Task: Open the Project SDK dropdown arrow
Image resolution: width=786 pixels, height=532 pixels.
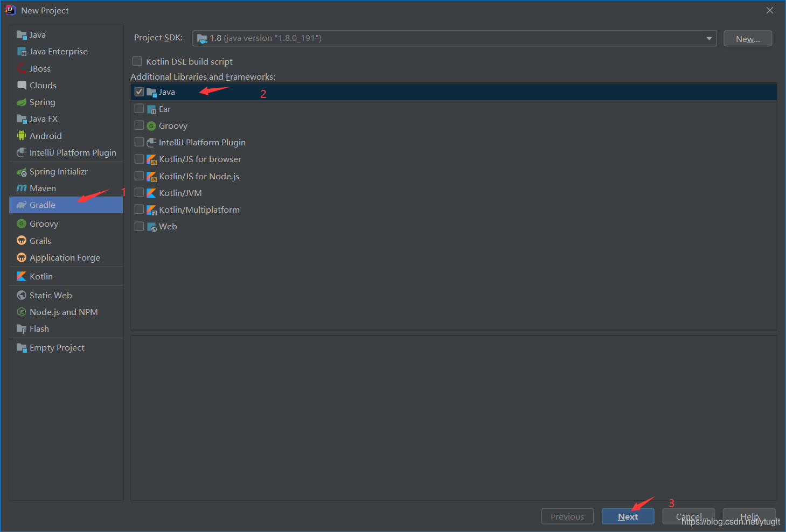Action: [x=709, y=38]
